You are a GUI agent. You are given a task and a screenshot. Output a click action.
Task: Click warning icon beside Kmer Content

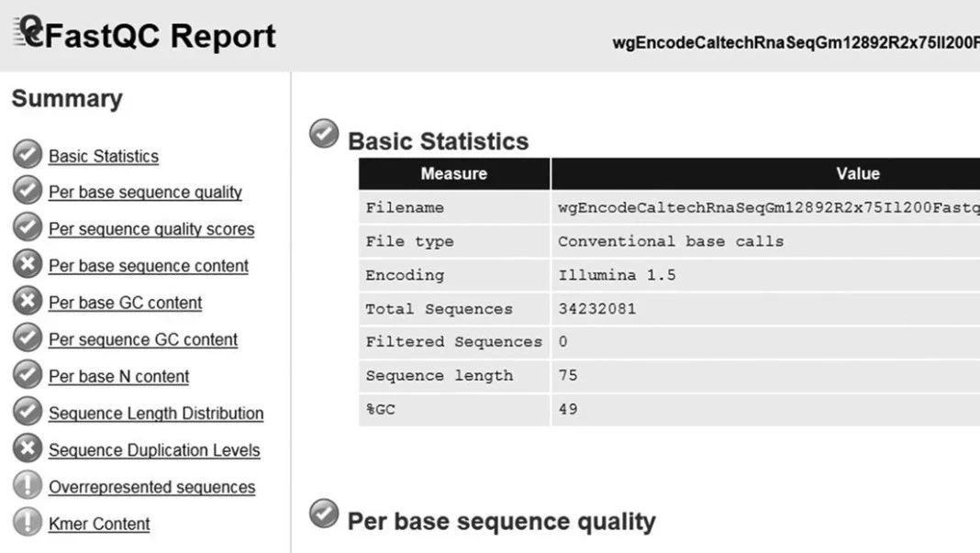28,523
